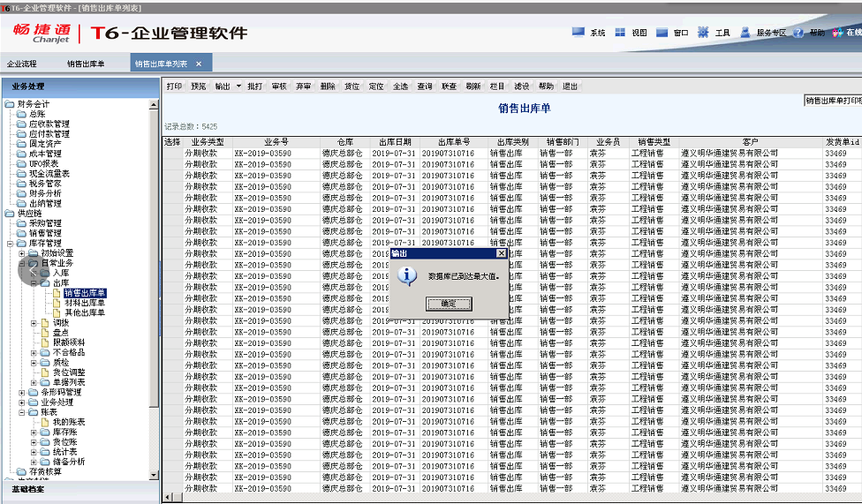Viewport: 862px width, 504px height.
Task: Open the 服务专区 menu
Action: 771,33
